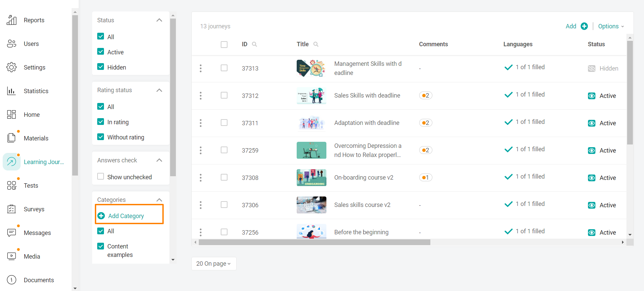Open Adaptation with deadline journey title

coord(367,123)
